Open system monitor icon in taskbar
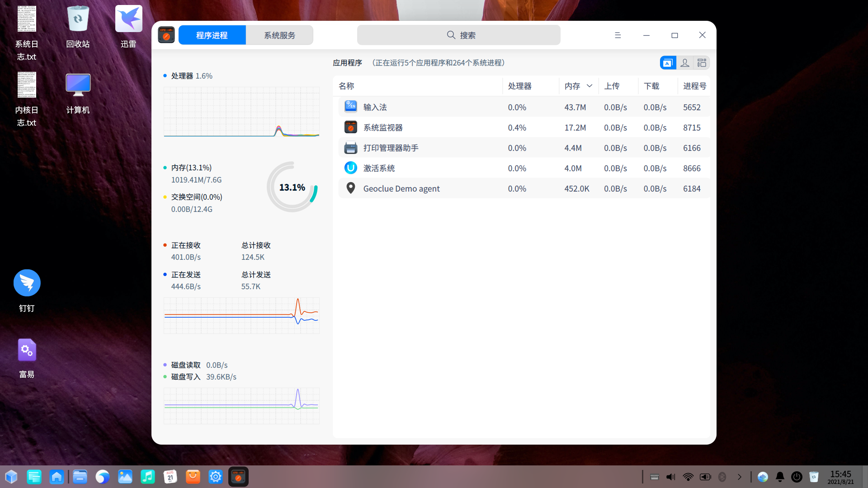Viewport: 868px width, 488px height. tap(238, 477)
